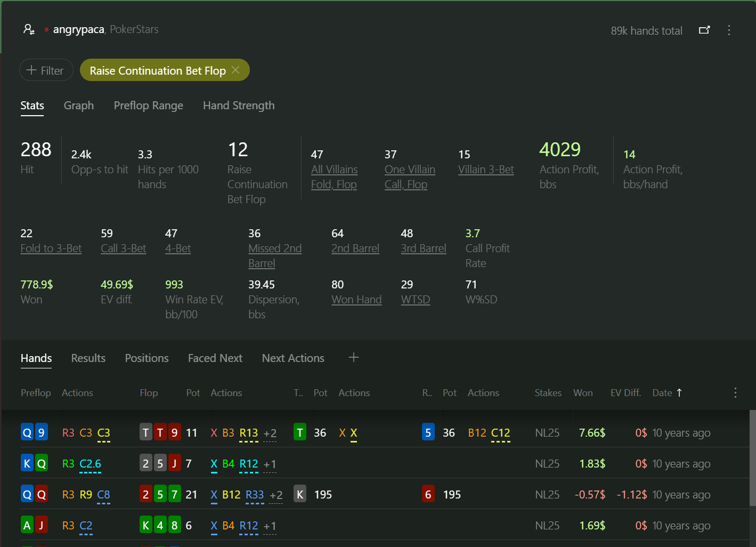The height and width of the screenshot is (547, 756).
Task: Expand +2 actions in Q Q row
Action: click(x=276, y=495)
